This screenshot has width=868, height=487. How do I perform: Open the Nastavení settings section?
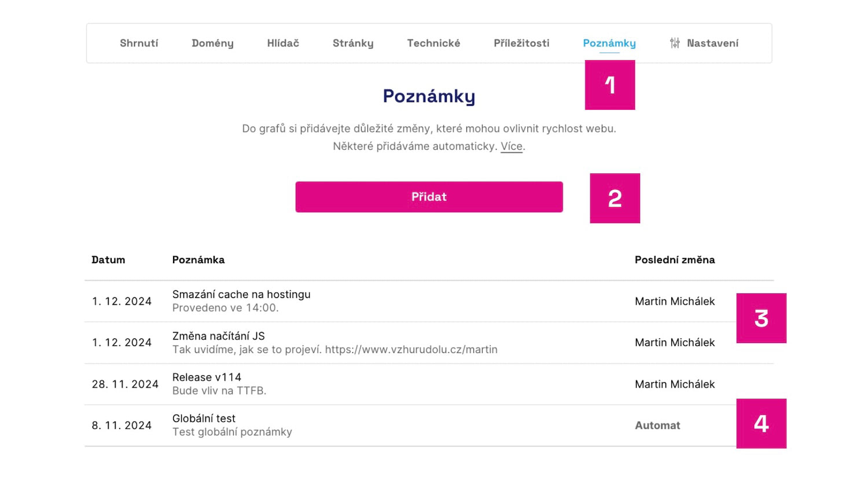tap(713, 43)
